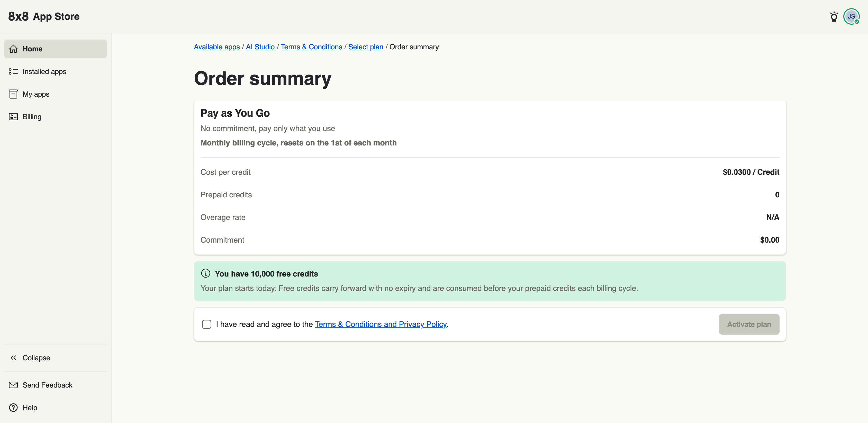The image size is (868, 423).
Task: Click the Order summary breadcrumb text
Action: (414, 47)
